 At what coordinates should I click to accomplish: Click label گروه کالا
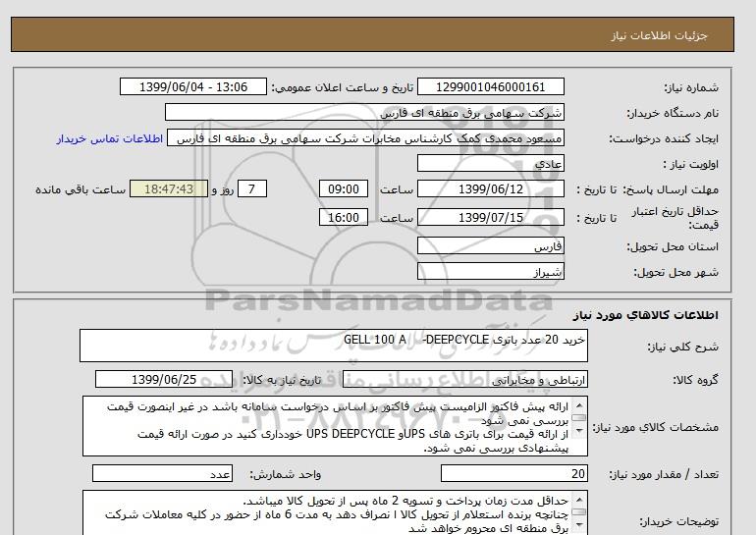click(x=696, y=380)
